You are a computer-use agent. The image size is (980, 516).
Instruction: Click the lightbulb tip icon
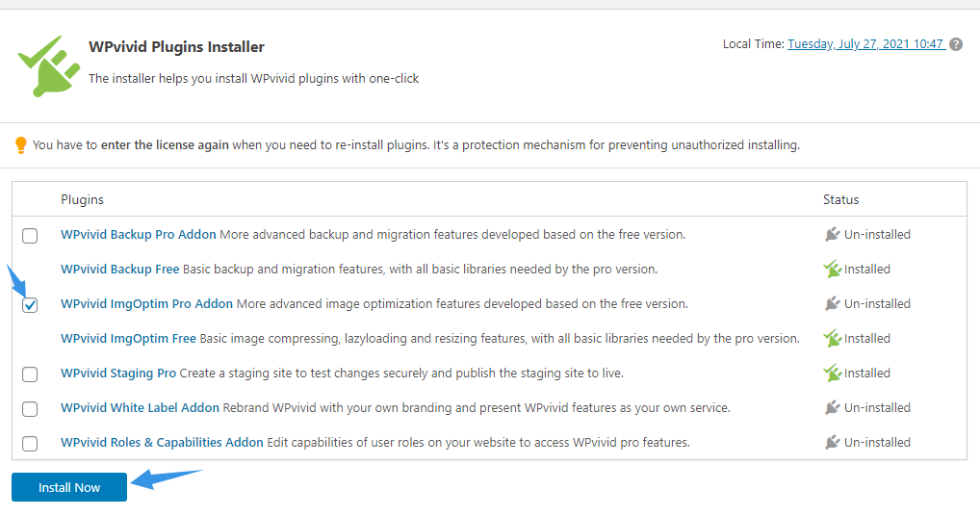[20, 145]
